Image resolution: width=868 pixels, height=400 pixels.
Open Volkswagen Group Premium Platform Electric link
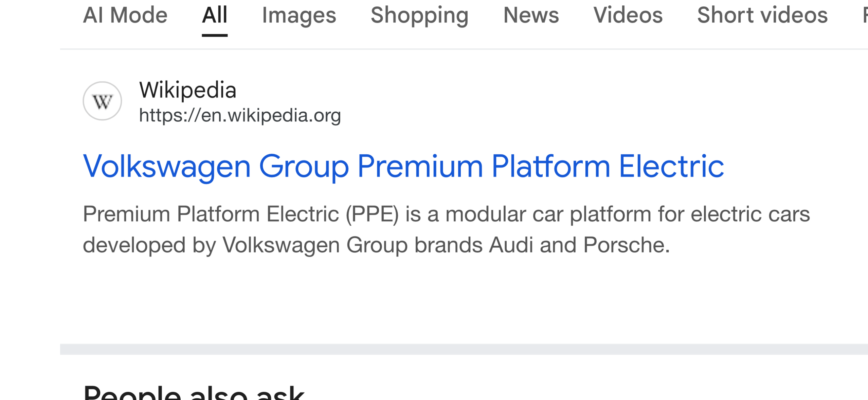(x=403, y=166)
